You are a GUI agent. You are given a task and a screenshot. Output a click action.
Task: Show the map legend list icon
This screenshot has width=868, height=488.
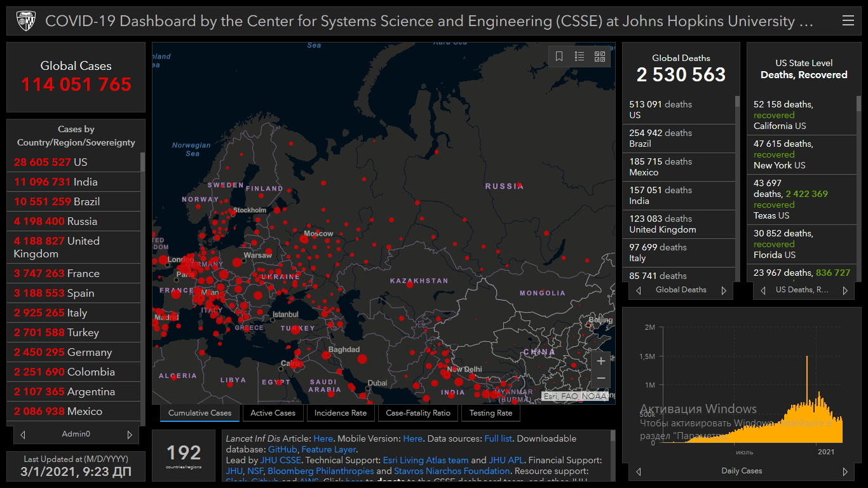coord(580,57)
